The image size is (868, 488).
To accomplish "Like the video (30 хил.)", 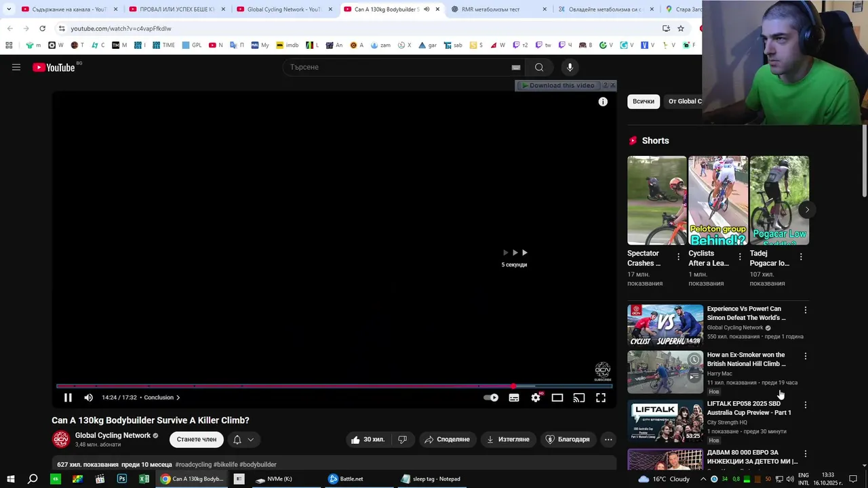I will (x=368, y=439).
